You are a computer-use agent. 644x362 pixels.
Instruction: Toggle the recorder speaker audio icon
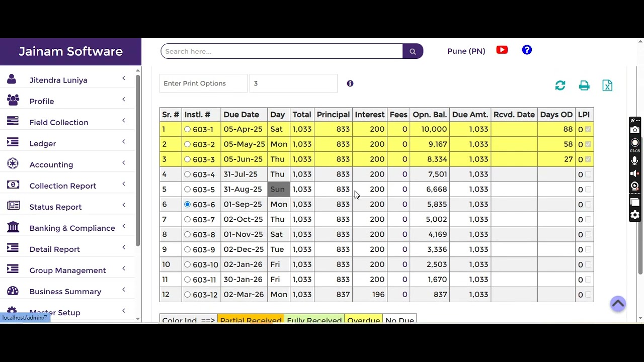click(635, 173)
